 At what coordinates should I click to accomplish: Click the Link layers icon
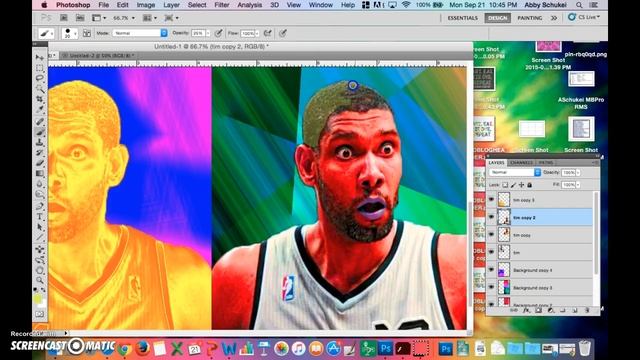tap(514, 311)
